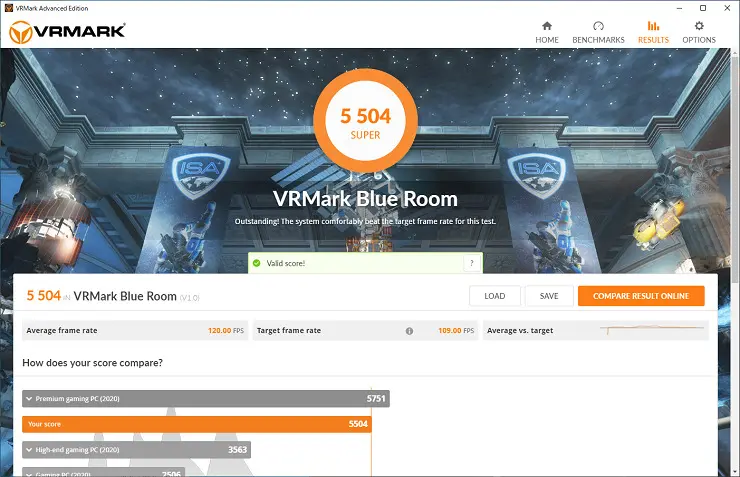Select the Results bar-chart icon
The image size is (740, 477).
point(653,26)
